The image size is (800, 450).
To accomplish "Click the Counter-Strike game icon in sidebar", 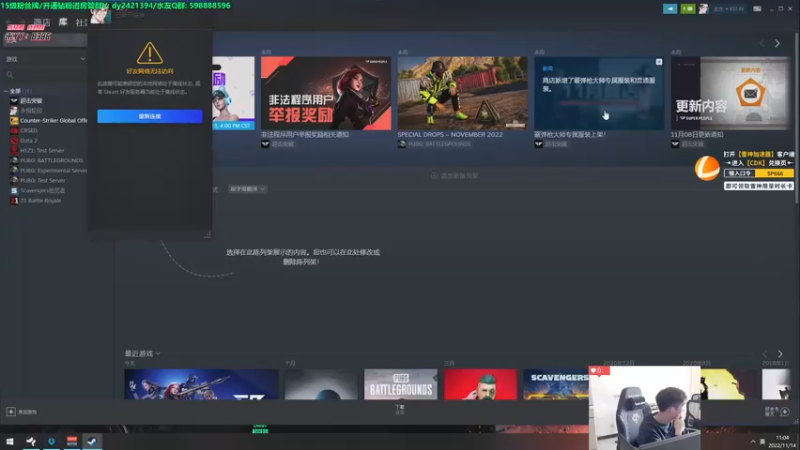I will click(x=14, y=120).
